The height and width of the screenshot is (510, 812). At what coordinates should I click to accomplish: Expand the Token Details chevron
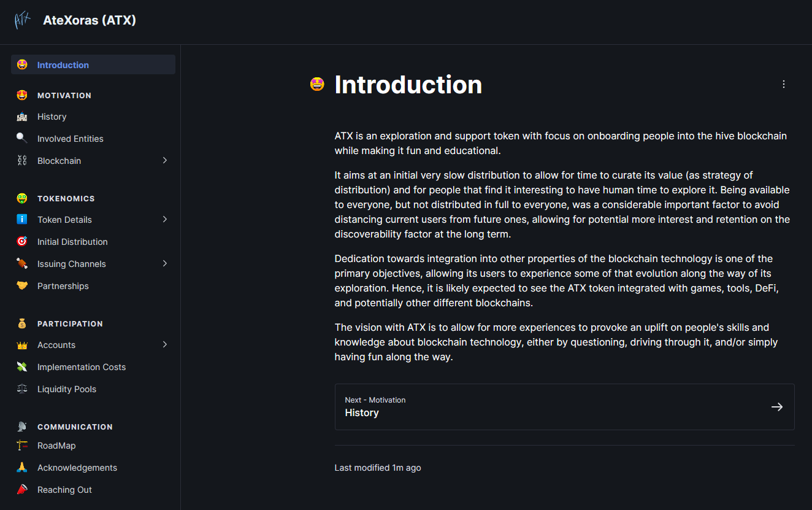(x=164, y=219)
